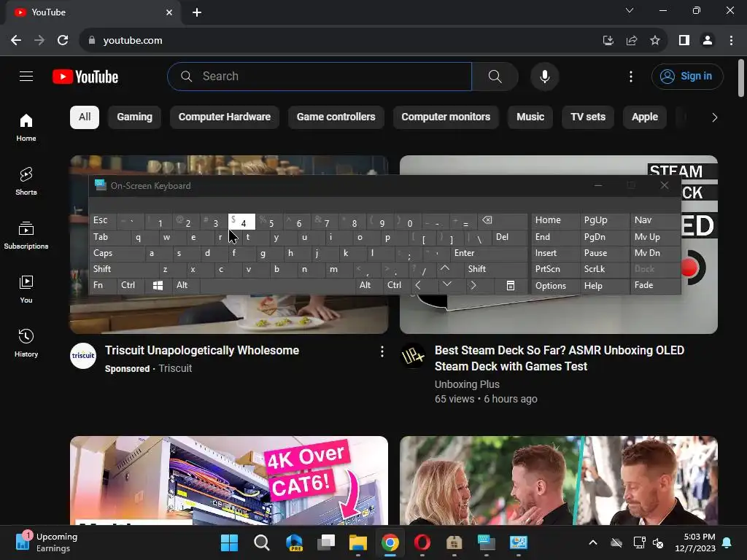Toggle the Caps key on On-Screen Keyboard
The height and width of the screenshot is (560, 747).
point(116,253)
